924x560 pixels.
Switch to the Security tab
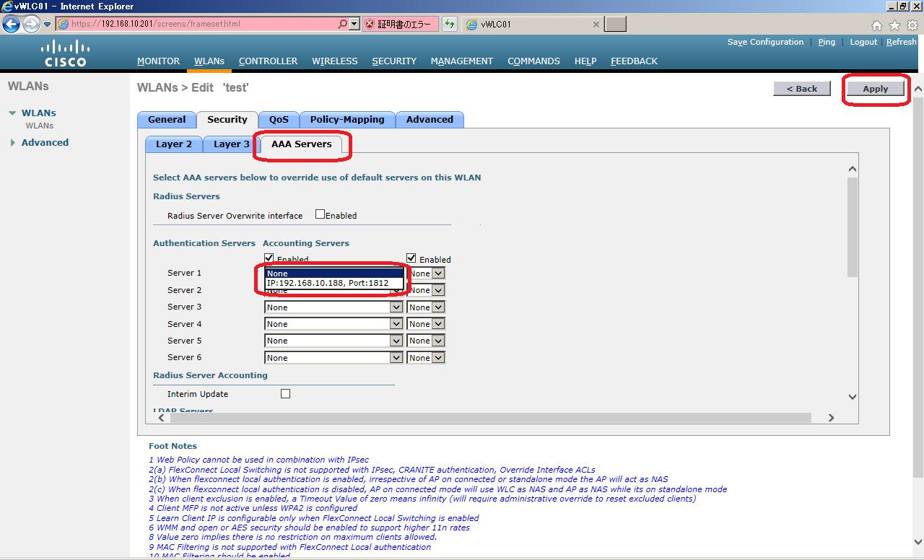tap(227, 120)
